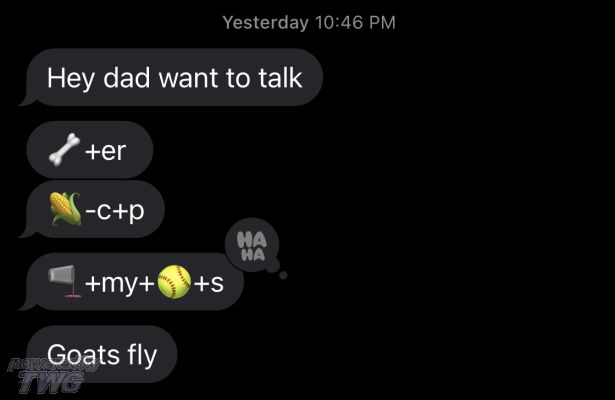Click the 'Hey' word in top bubble
615x400 pixels.
tap(71, 78)
